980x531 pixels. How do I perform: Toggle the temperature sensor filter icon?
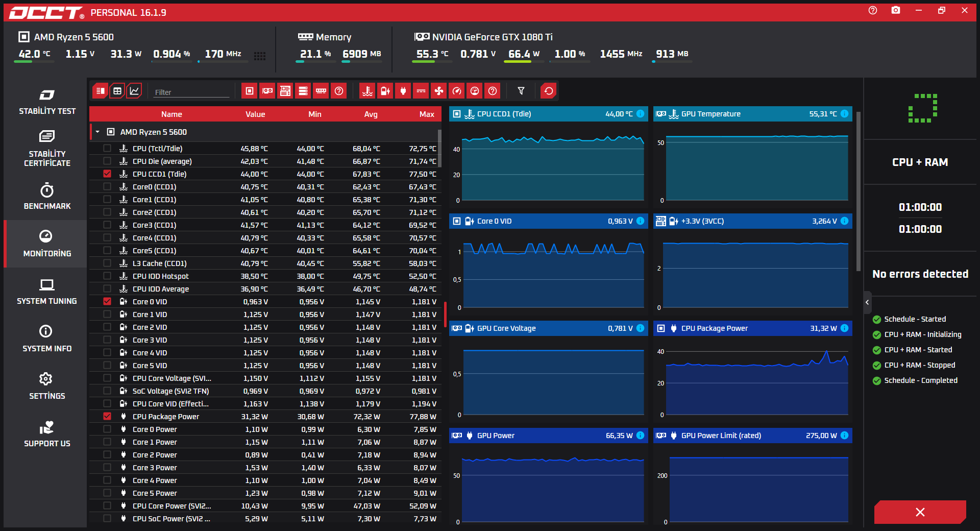point(367,91)
